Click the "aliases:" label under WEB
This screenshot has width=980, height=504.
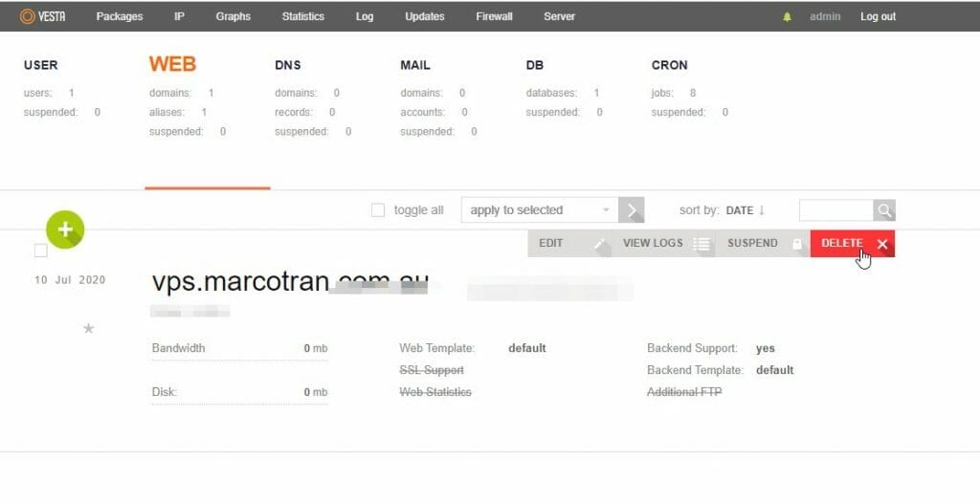[x=167, y=113]
